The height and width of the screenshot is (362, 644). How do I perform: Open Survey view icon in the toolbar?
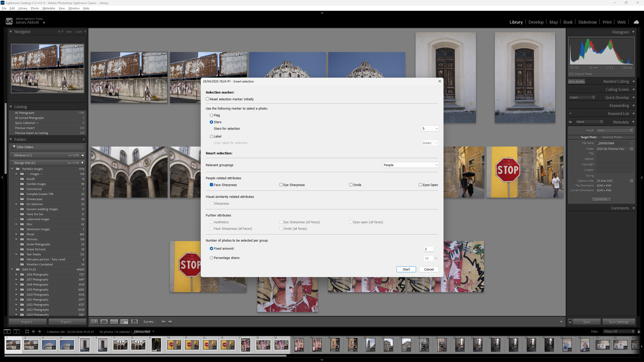coord(124,322)
